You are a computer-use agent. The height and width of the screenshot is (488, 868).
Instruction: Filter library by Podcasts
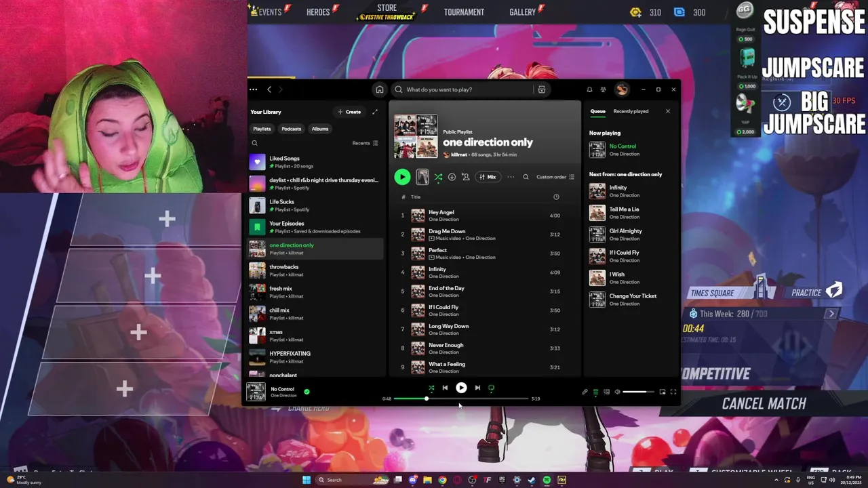[x=292, y=129]
